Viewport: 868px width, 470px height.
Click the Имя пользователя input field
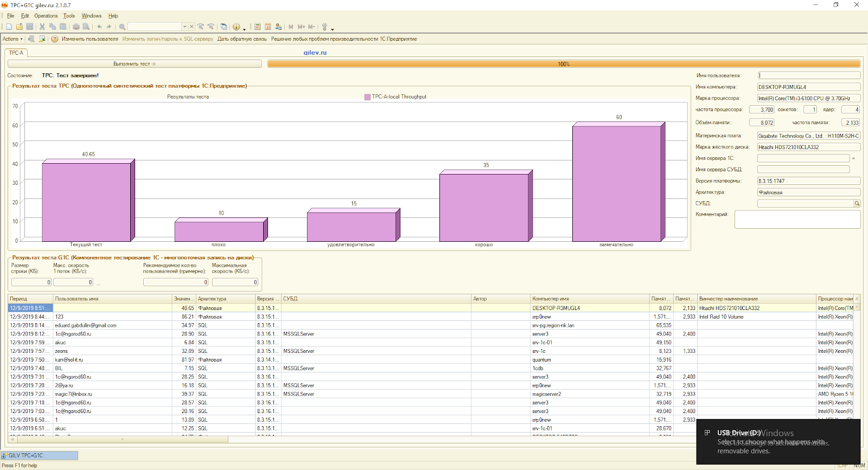click(809, 75)
